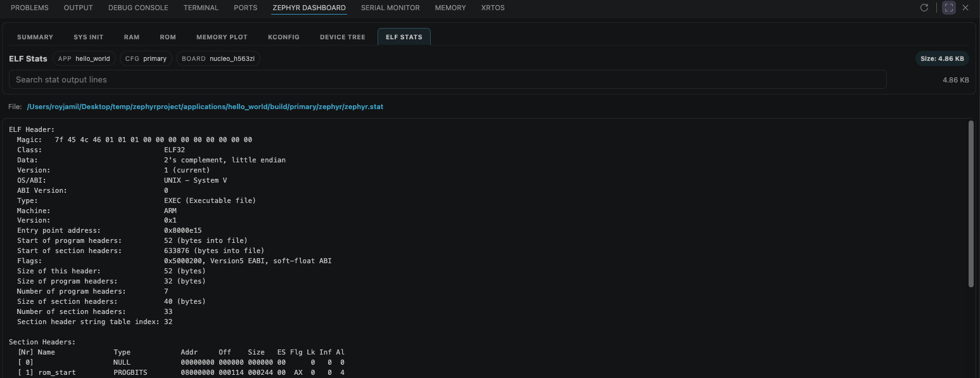Viewport: 980px width, 378px height.
Task: Click the BOARD nucleo_h563zi chip
Action: (218, 58)
